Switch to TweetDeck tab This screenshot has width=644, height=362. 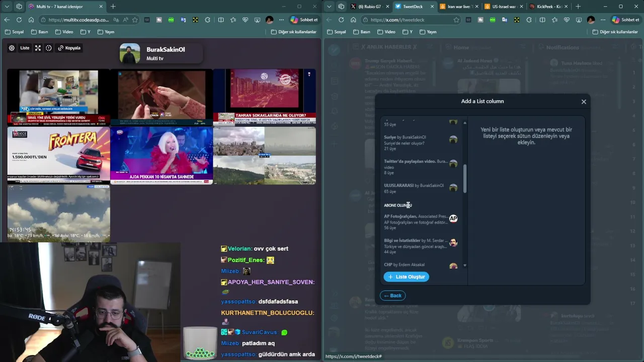(x=415, y=7)
